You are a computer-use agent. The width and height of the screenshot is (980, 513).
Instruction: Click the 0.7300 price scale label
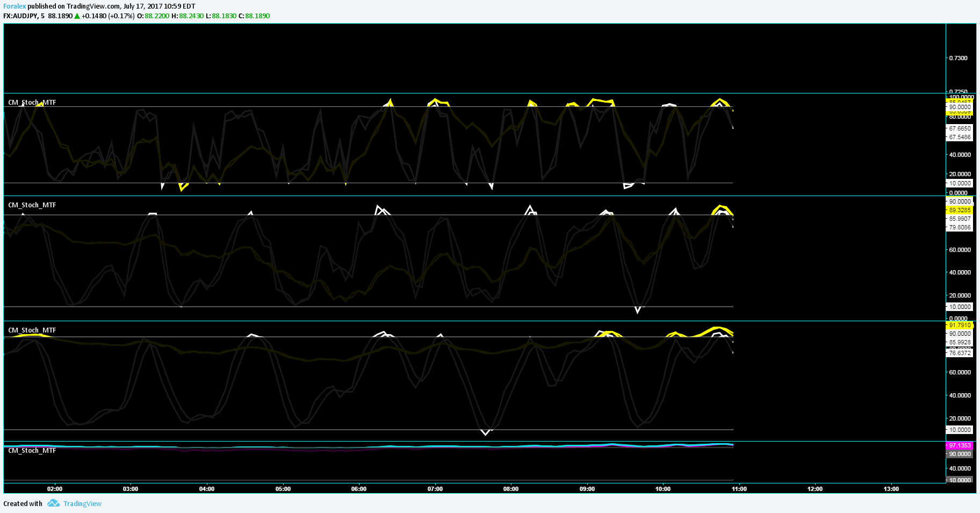pyautogui.click(x=959, y=58)
